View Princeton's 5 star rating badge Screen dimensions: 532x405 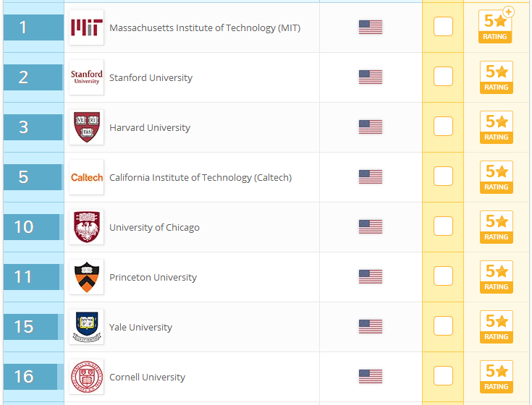496,277
